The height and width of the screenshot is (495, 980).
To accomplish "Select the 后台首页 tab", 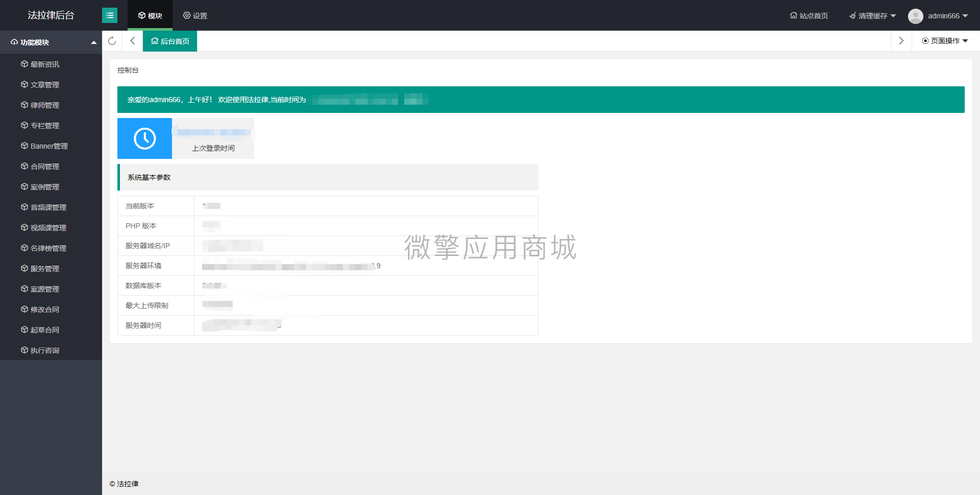I will click(x=170, y=41).
